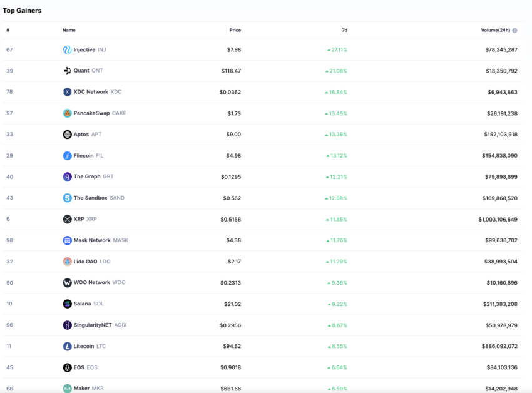Click the Mask Network coin logo
Viewport: 532px width, 393px height.
tap(67, 240)
